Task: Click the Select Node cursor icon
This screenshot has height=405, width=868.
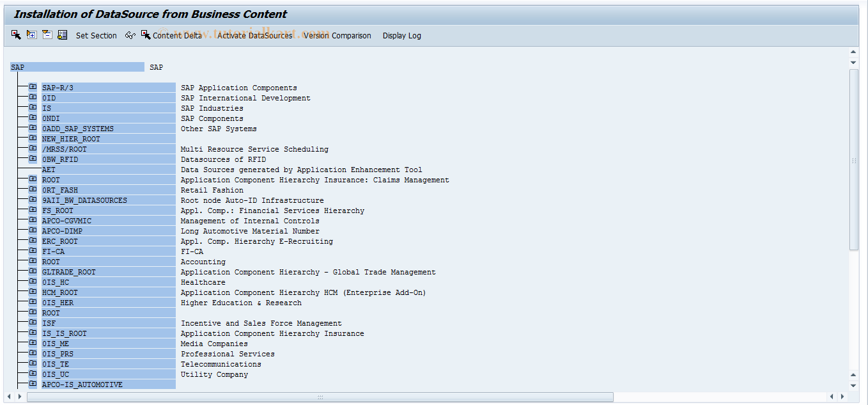Action: click(16, 35)
